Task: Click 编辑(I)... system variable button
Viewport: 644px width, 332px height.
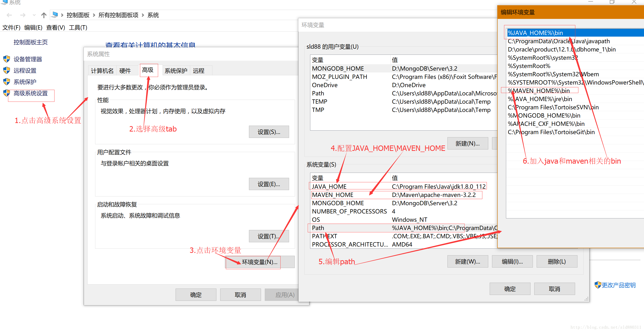Action: 512,261
